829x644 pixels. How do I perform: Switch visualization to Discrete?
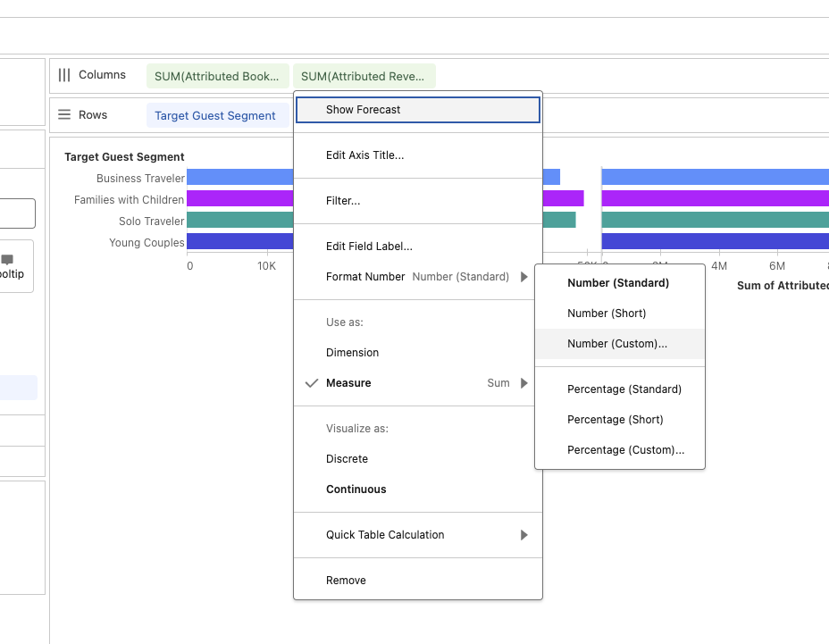click(x=347, y=459)
